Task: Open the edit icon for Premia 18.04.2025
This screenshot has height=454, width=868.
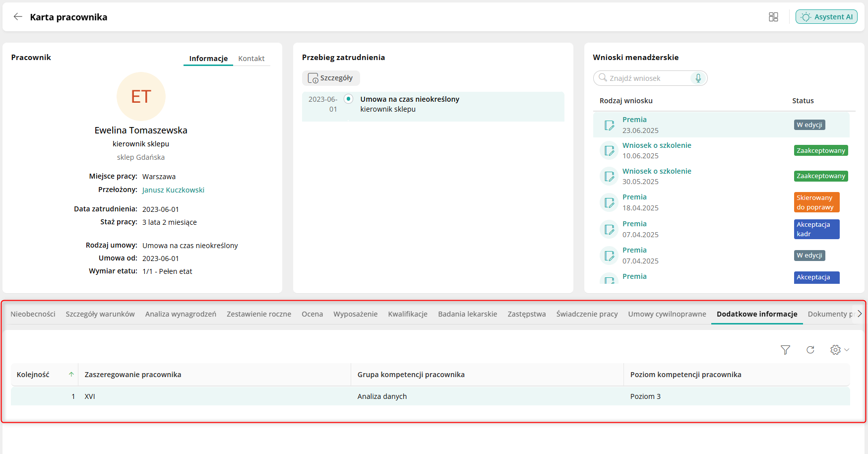Action: tap(609, 202)
